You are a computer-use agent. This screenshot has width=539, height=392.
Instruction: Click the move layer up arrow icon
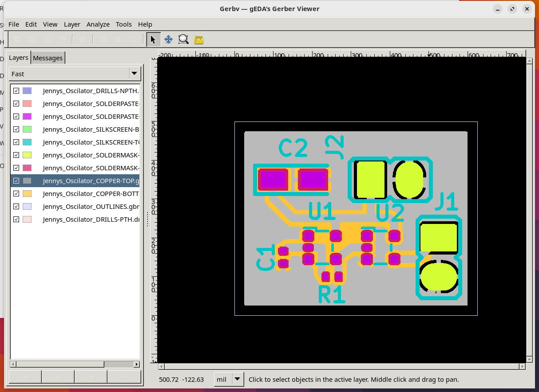91,377
